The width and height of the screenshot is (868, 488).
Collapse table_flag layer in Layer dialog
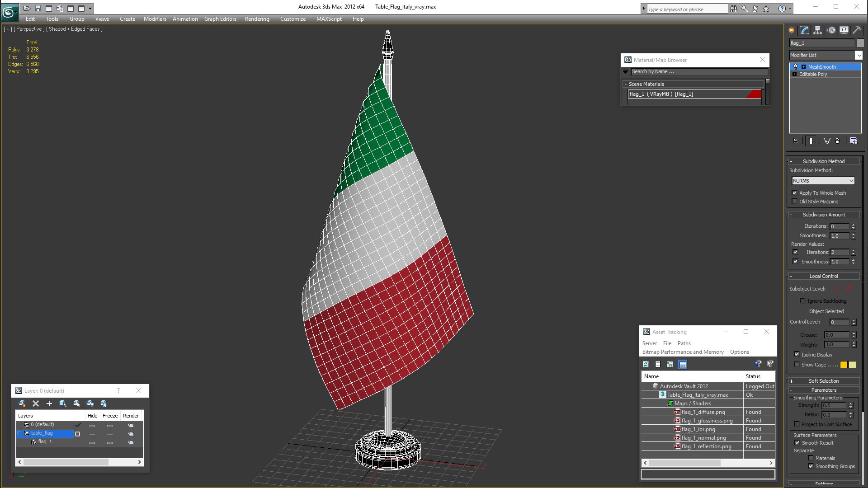click(x=19, y=433)
